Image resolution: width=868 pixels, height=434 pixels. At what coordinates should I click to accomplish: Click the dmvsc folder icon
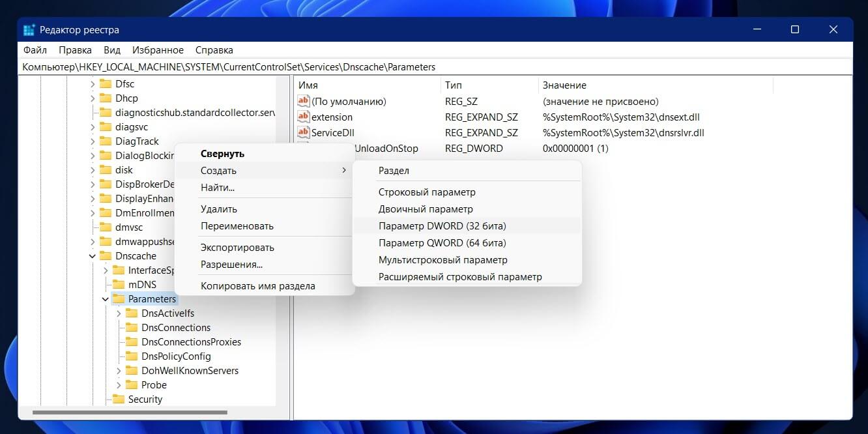(x=106, y=227)
